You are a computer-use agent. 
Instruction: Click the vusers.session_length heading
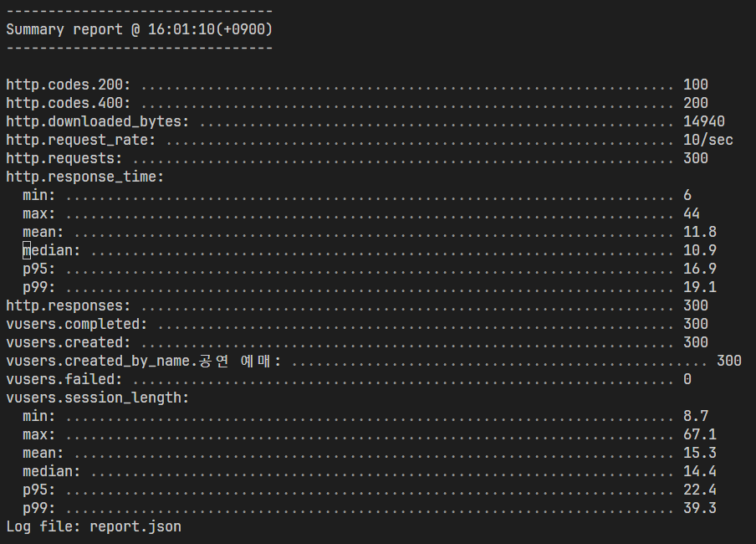tap(97, 398)
